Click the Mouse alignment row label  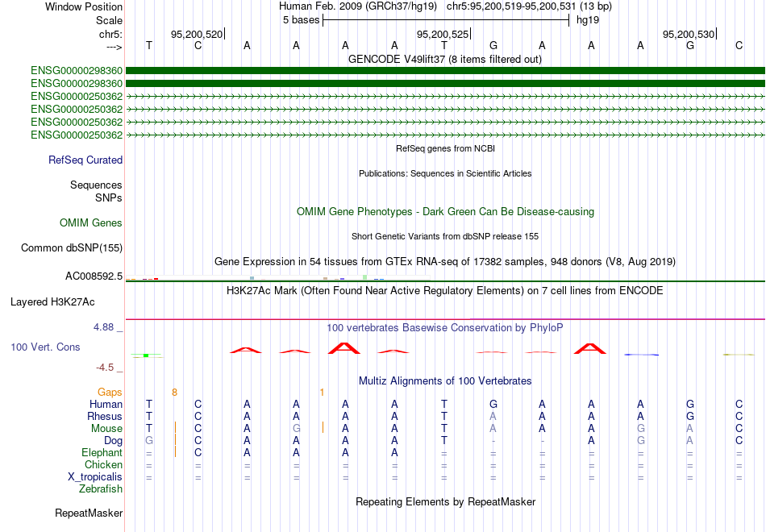coord(106,429)
